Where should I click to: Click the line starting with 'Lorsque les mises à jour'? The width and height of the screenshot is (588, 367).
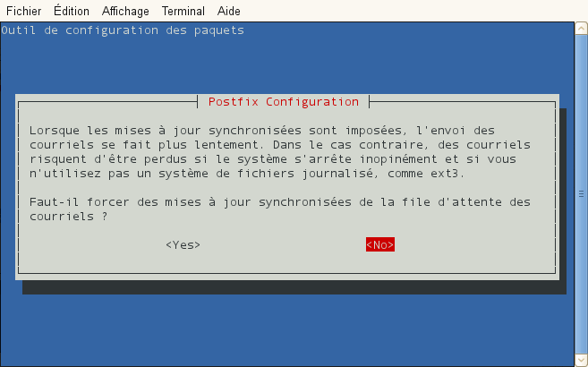[262, 131]
